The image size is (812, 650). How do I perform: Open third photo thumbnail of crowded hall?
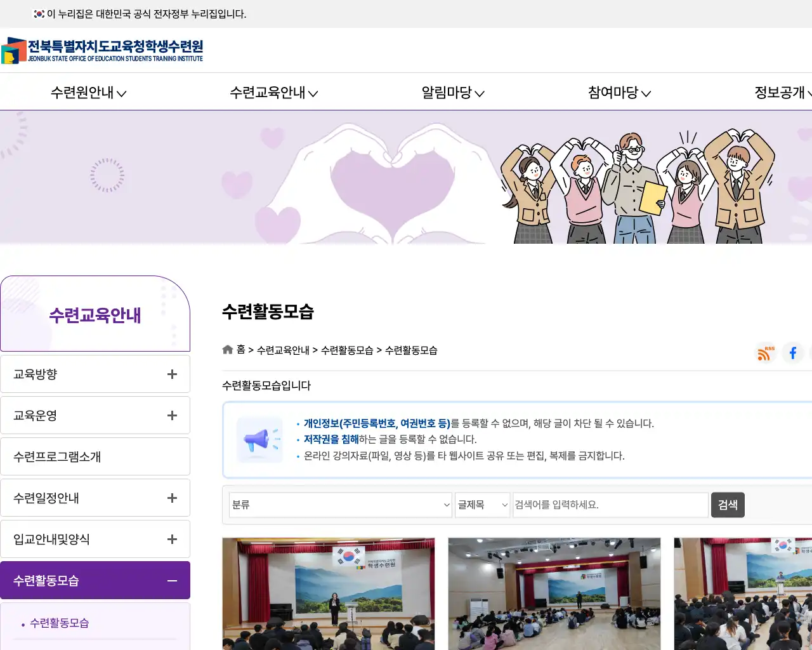743,594
